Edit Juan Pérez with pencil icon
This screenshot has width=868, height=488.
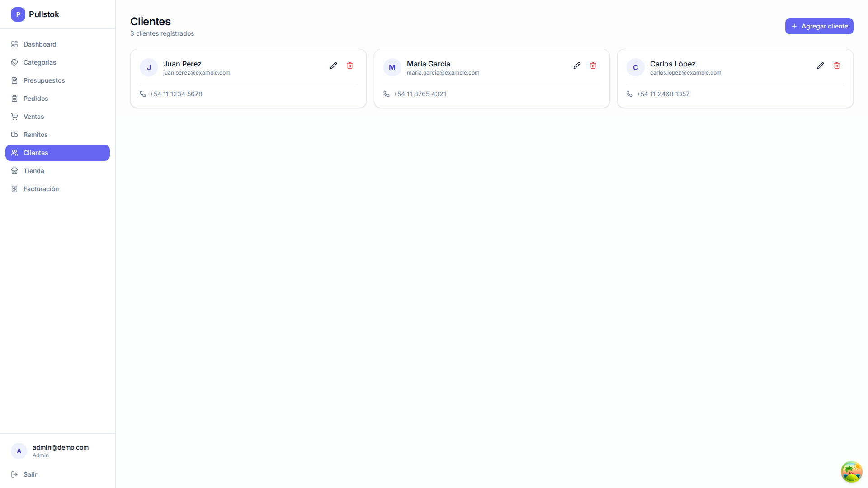pos(334,66)
